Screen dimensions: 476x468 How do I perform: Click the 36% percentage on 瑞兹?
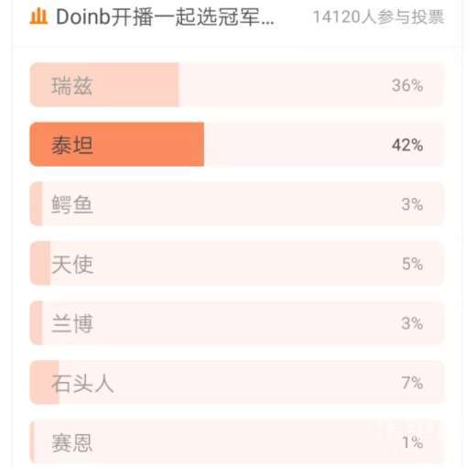pyautogui.click(x=407, y=85)
